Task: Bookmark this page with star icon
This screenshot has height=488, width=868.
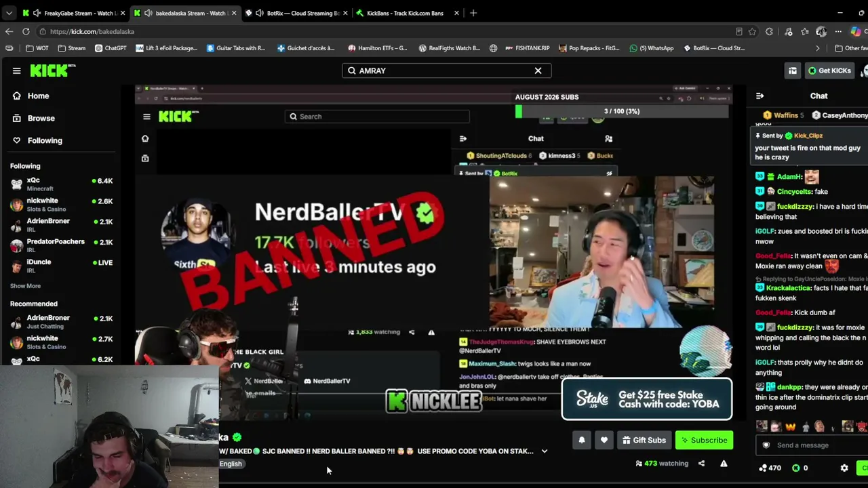Action: click(752, 31)
